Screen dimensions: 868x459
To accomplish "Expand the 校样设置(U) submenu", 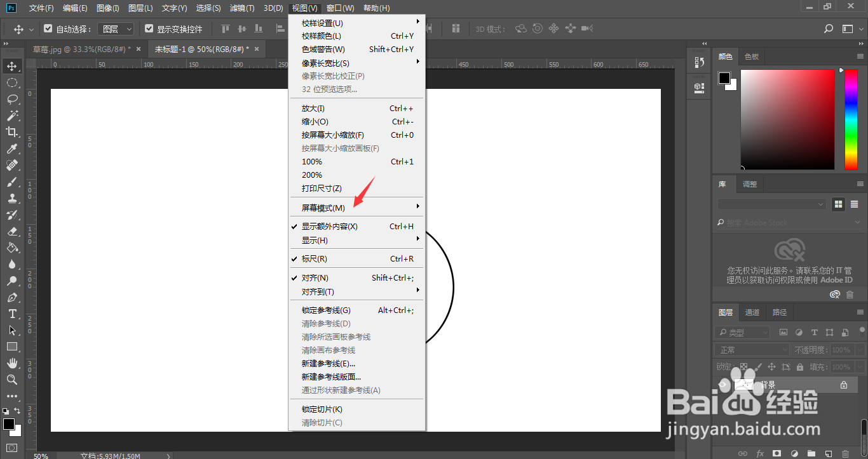I will tap(356, 23).
